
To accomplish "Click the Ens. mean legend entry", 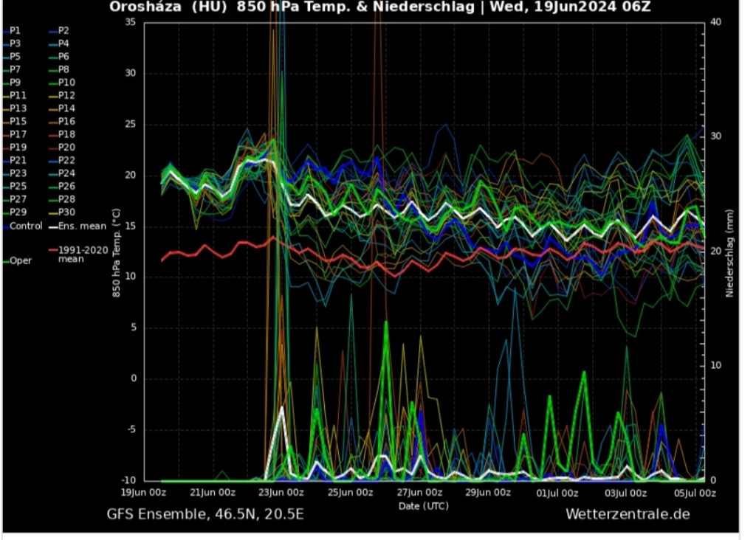I will (82, 226).
